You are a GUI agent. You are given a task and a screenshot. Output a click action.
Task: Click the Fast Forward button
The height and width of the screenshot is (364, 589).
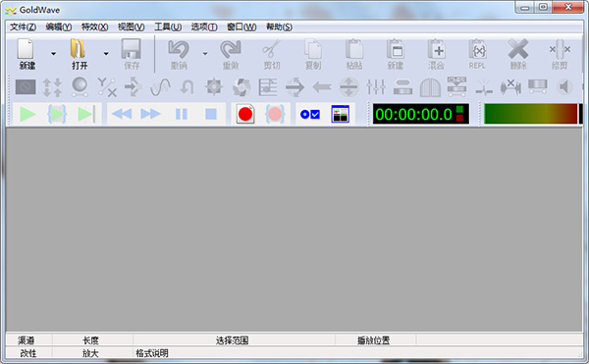pos(150,114)
